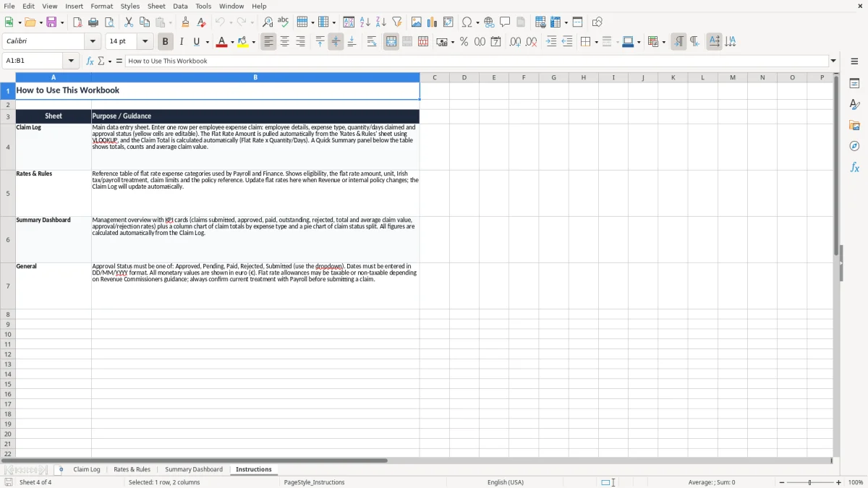The image size is (868, 488).
Task: Enable the AutoFilter funnel
Action: pos(397,22)
